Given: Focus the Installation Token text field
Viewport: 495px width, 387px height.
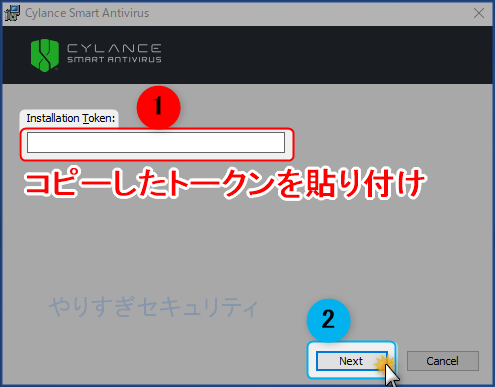Looking at the screenshot, I should pyautogui.click(x=156, y=142).
